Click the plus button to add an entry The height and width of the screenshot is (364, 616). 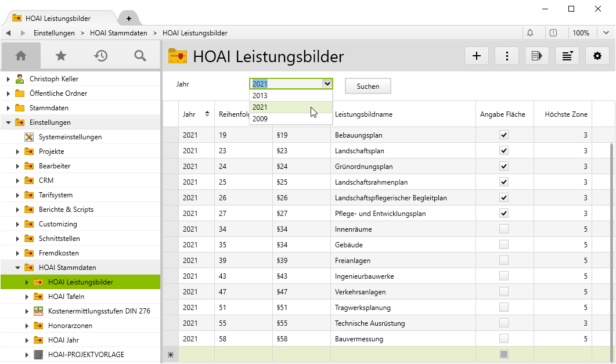pyautogui.click(x=477, y=56)
